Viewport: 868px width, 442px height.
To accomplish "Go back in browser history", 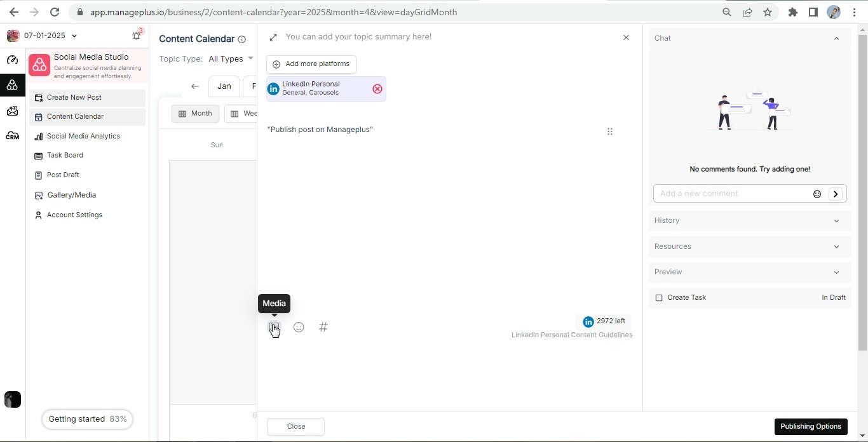I will tap(14, 12).
